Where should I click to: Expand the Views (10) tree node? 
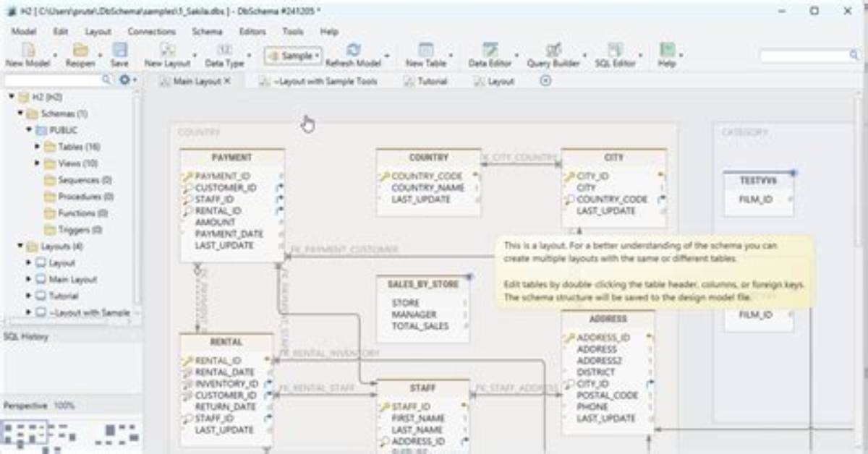coord(38,163)
